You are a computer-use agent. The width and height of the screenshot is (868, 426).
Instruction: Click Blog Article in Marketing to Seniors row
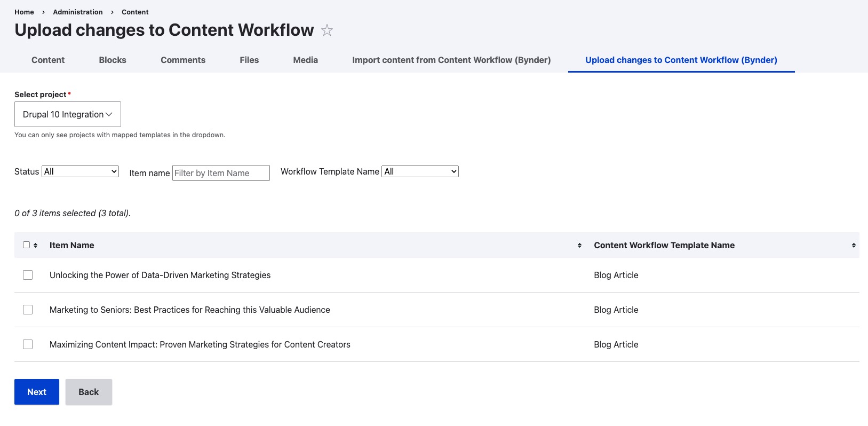616,310
